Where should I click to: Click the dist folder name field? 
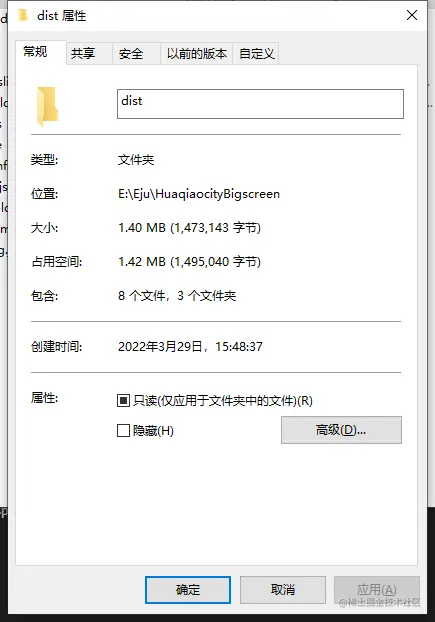260,104
